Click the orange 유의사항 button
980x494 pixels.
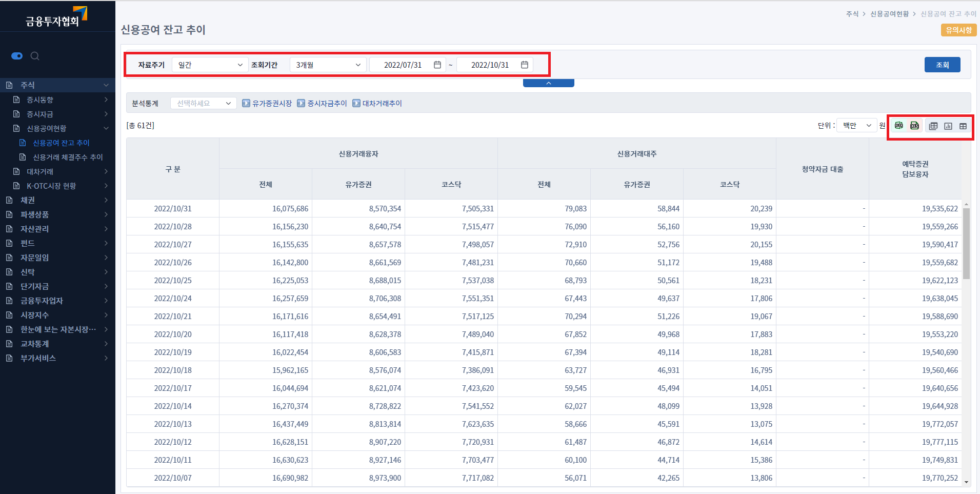pos(959,30)
